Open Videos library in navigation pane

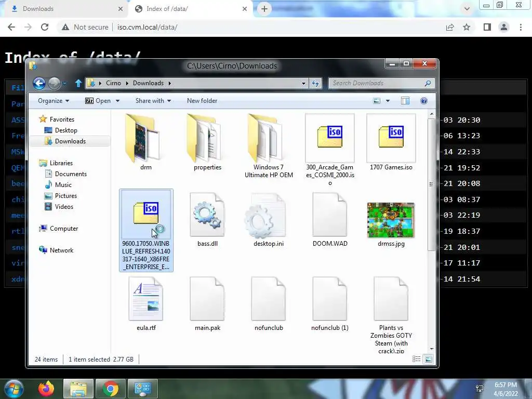(64, 207)
